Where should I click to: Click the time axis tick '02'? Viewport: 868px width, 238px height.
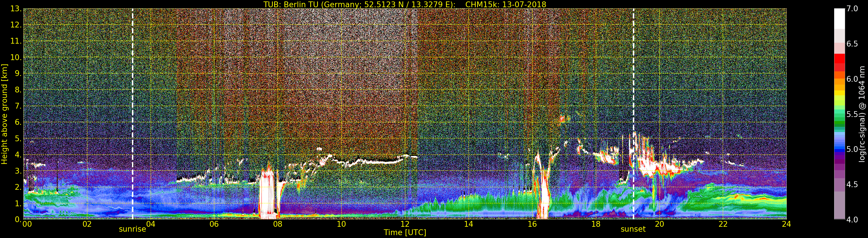[87, 224]
